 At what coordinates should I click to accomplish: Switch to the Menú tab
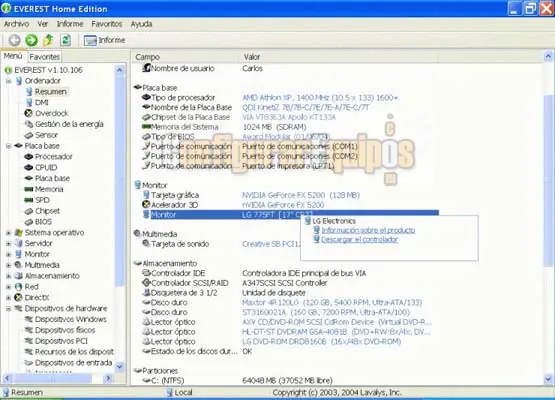point(13,56)
